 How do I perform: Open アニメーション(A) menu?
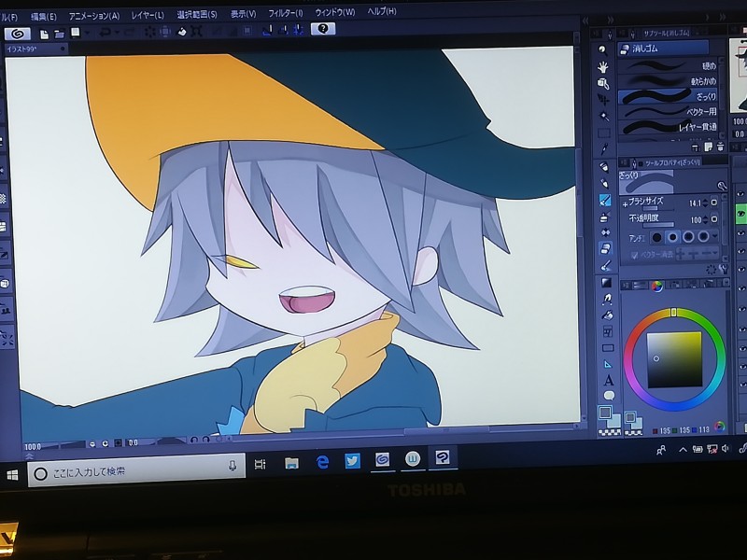pos(94,16)
